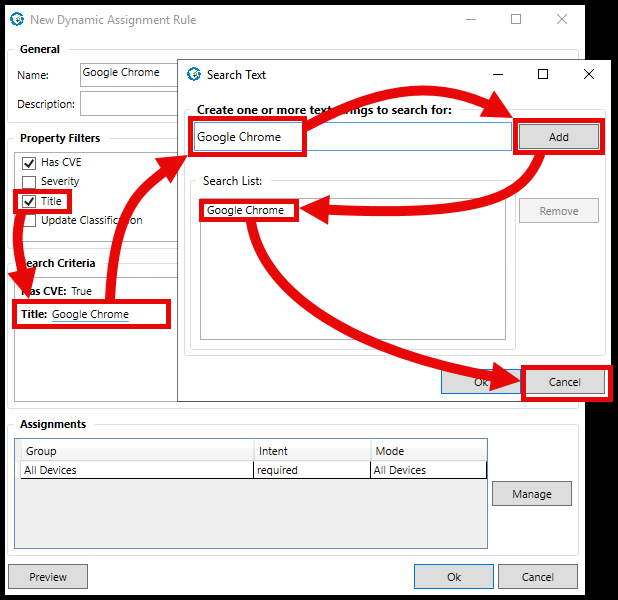This screenshot has width=618, height=600.
Task: Click the Group column header
Action: 136,451
